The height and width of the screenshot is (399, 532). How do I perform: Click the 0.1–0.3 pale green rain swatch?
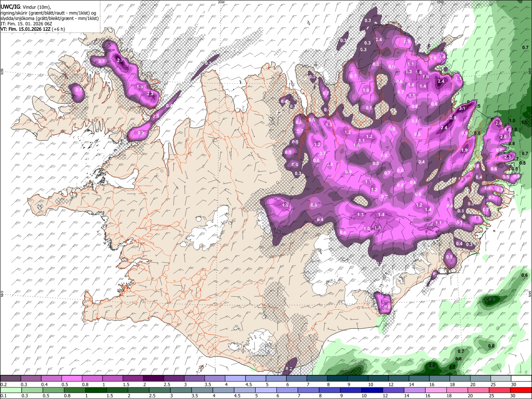[11, 390]
